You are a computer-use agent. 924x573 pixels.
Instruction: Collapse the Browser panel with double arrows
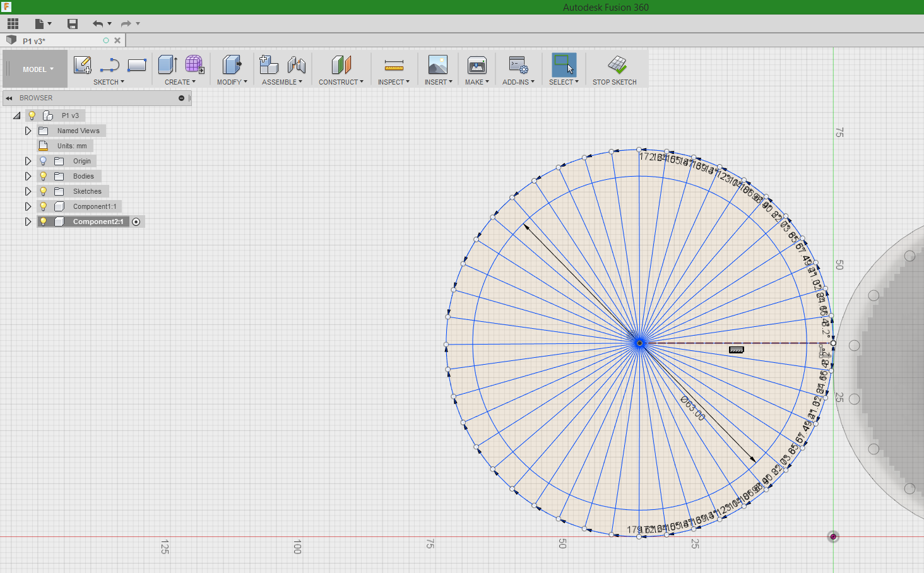click(9, 98)
